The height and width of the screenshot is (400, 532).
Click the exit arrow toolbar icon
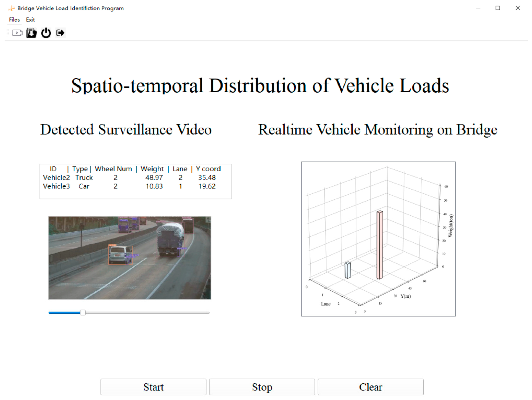[60, 33]
